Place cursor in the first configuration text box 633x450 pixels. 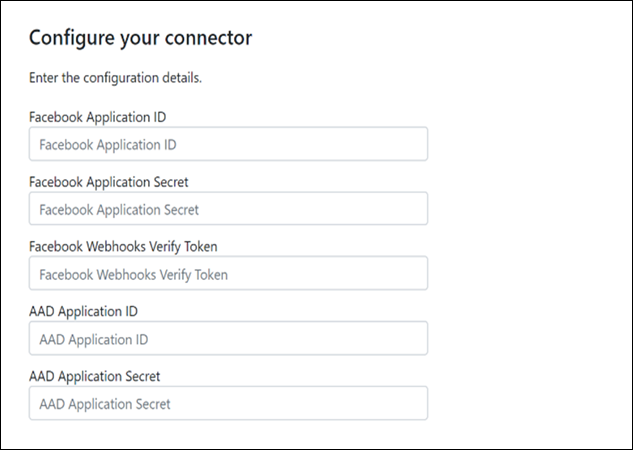[x=300, y=144]
